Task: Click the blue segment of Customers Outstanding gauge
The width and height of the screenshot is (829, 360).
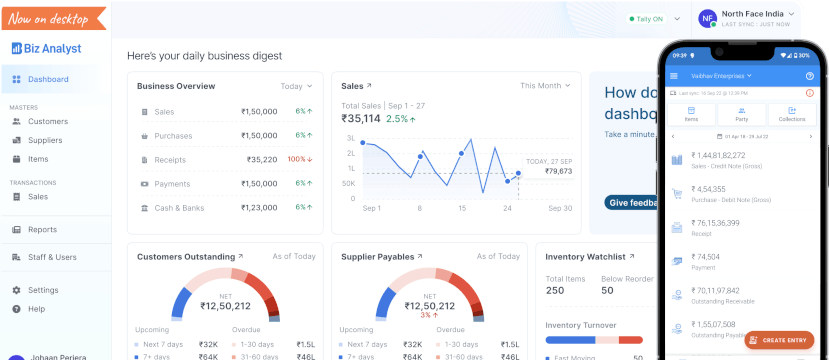Action: click(181, 303)
